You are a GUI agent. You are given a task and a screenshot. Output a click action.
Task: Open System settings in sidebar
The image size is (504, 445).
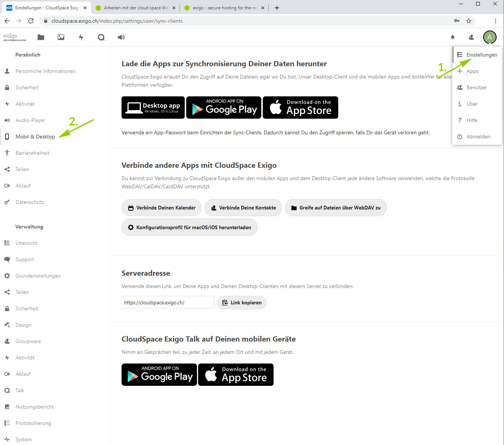55,439
